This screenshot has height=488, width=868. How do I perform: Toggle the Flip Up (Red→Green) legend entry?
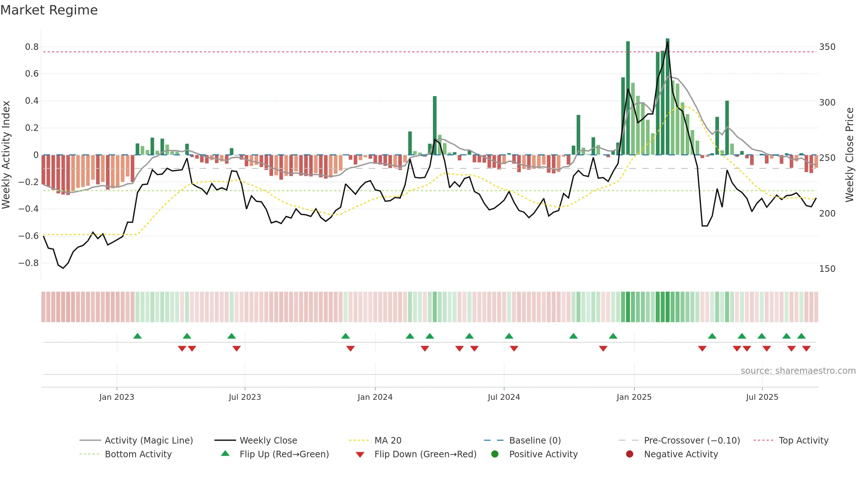tap(275, 454)
